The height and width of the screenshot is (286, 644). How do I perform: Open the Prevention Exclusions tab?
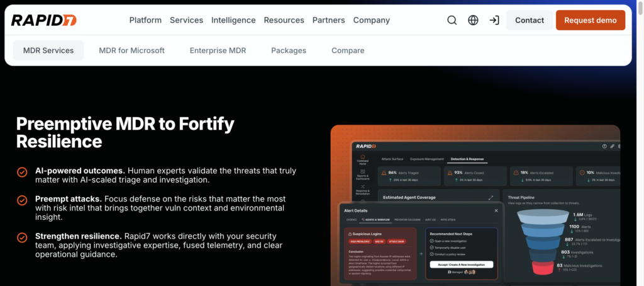(x=408, y=220)
